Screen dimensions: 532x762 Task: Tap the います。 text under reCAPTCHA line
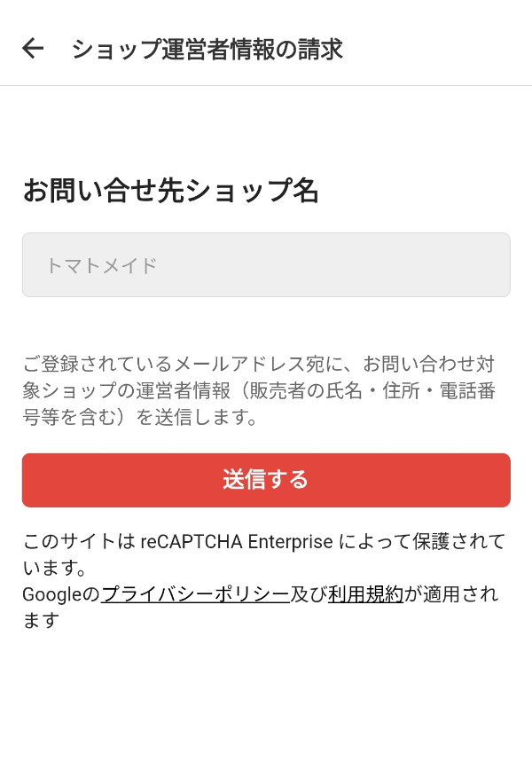click(x=53, y=568)
